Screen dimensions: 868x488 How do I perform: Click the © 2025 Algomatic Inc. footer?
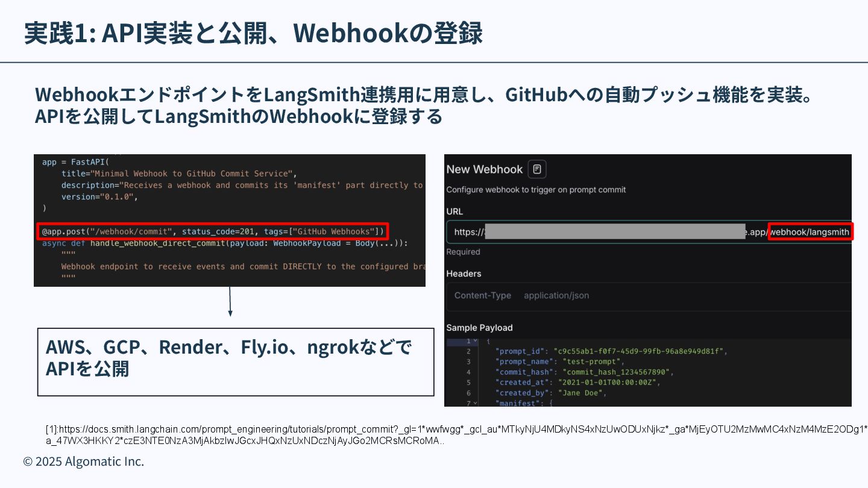(84, 461)
